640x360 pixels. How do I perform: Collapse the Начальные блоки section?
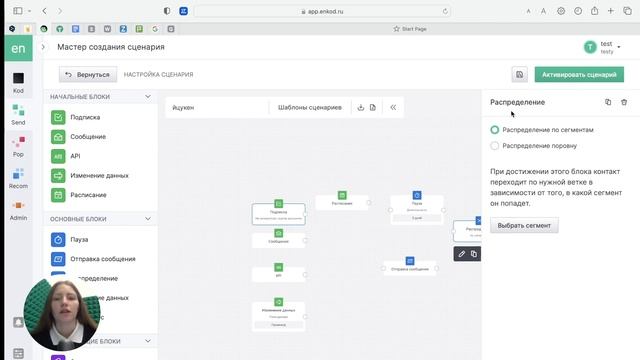pos(148,97)
